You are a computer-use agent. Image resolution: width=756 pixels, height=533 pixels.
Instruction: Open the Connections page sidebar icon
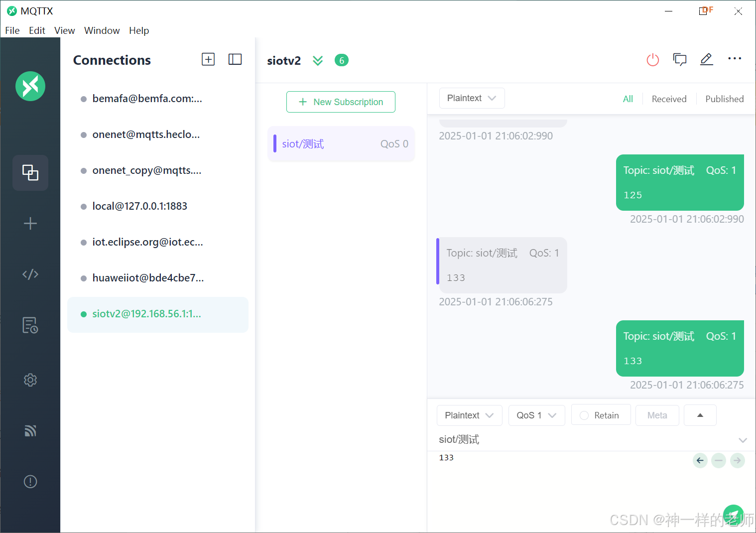30,173
